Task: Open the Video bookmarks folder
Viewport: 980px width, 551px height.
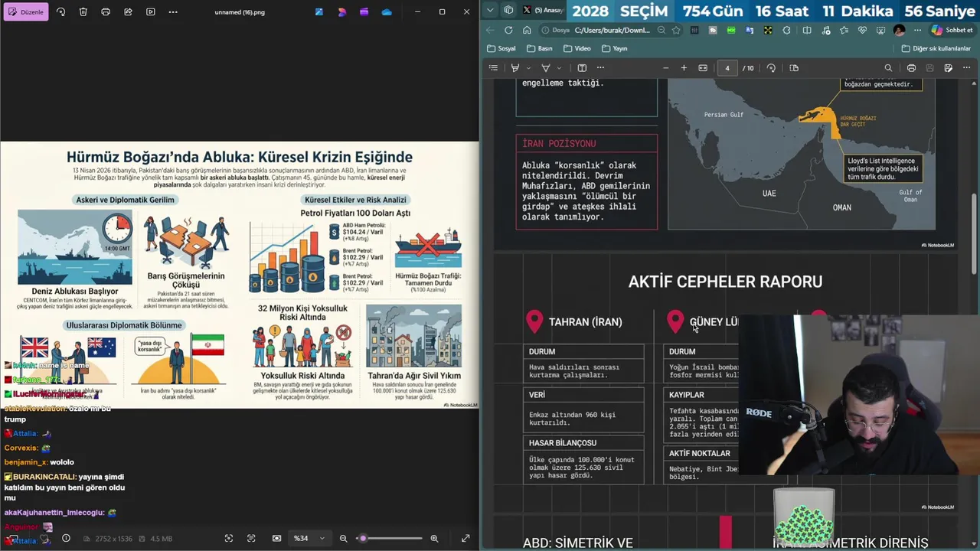Action: [577, 48]
